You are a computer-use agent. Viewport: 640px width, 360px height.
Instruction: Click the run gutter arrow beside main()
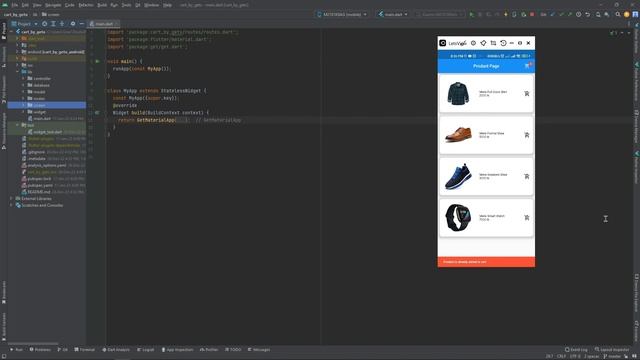97,61
